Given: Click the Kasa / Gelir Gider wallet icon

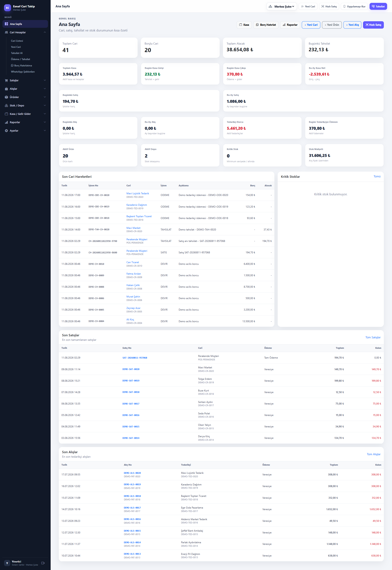Looking at the screenshot, I should (x=6, y=114).
